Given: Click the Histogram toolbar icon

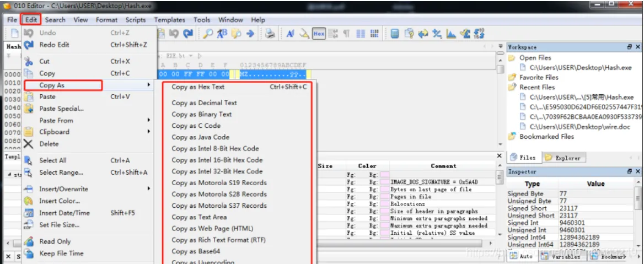Looking at the screenshot, I should pyautogui.click(x=451, y=34).
